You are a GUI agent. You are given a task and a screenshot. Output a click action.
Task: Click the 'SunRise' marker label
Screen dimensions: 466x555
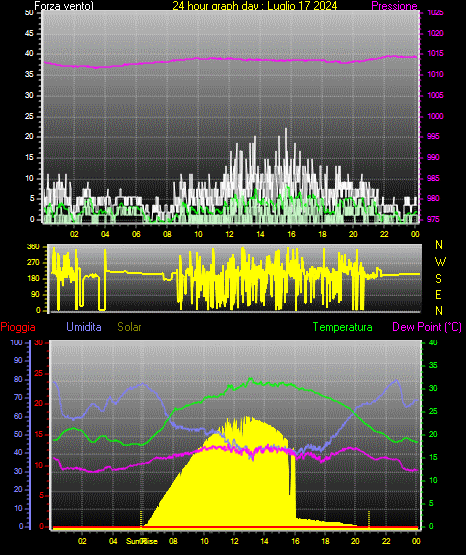(x=142, y=541)
